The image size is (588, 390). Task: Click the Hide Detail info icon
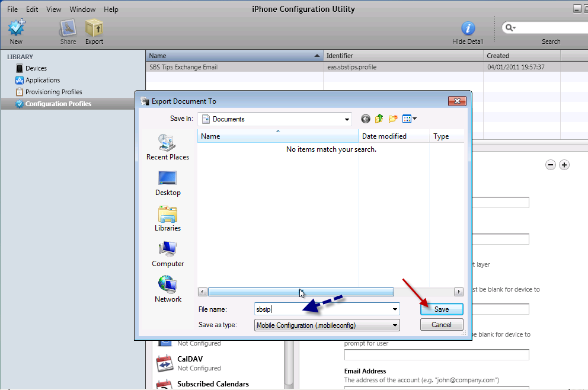coord(468,28)
